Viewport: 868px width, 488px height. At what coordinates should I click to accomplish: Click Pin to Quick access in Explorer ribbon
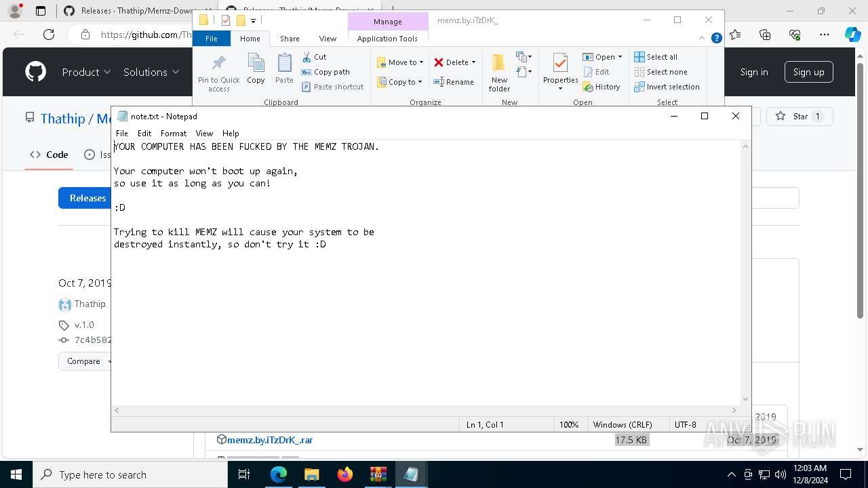tap(218, 73)
